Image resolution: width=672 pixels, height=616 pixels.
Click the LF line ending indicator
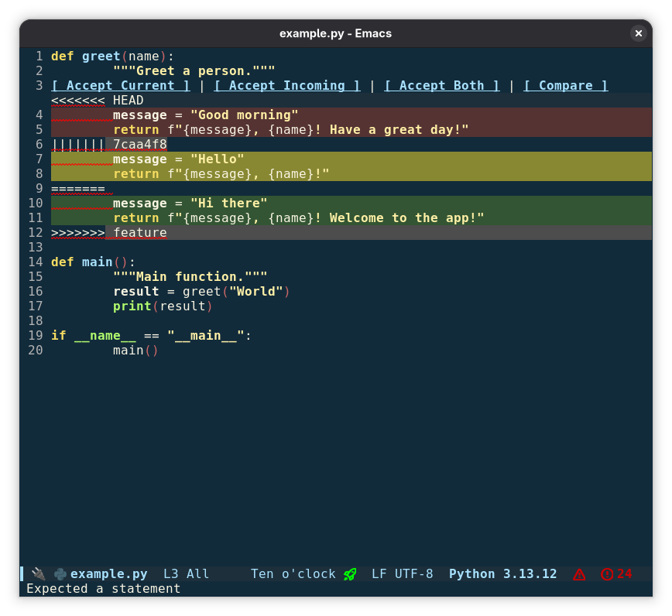tap(379, 574)
